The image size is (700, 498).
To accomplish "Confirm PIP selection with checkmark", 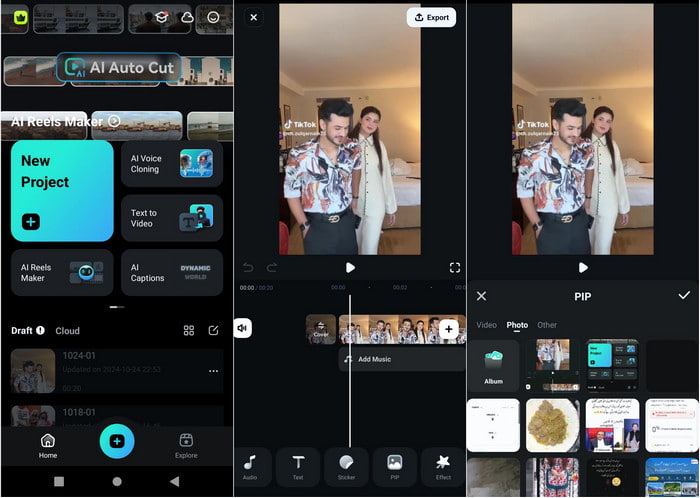I will click(x=684, y=296).
